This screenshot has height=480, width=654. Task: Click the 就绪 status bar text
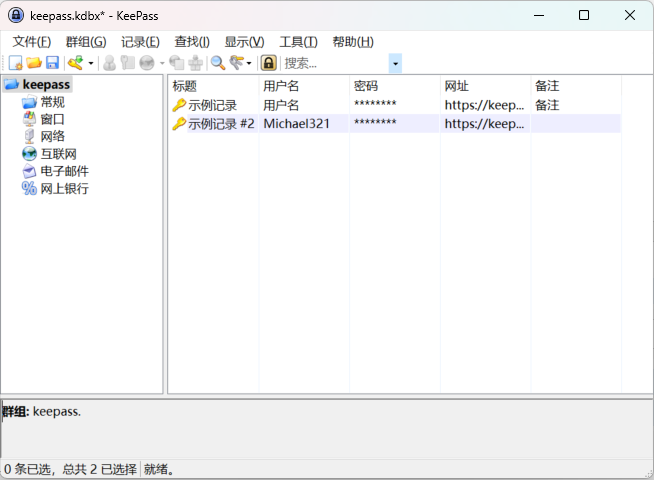click(159, 470)
